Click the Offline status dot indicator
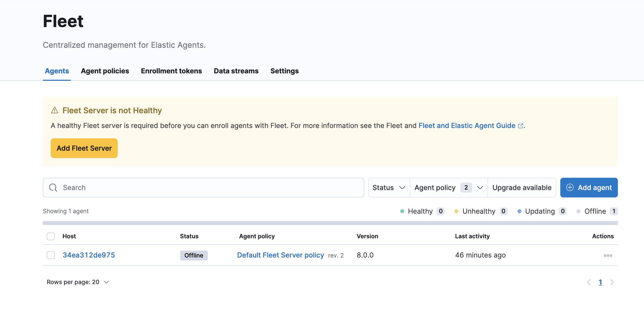This screenshot has width=644, height=322. point(578,211)
